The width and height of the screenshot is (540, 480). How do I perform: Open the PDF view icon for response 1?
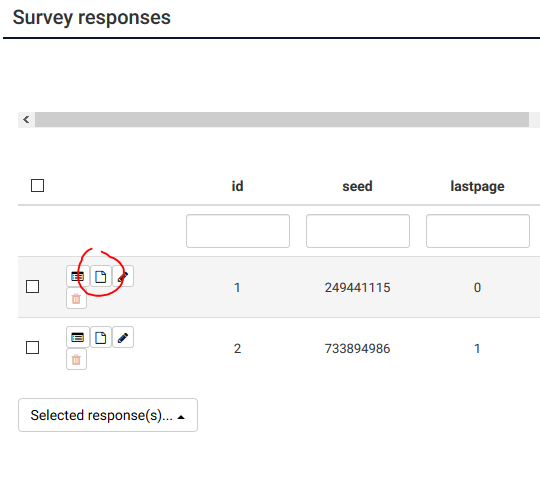coord(101,276)
